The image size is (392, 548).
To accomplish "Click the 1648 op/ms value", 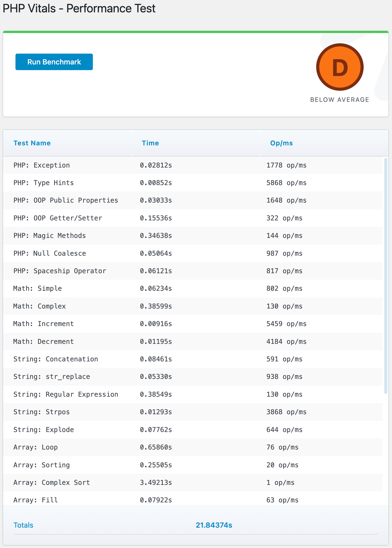I will (287, 200).
